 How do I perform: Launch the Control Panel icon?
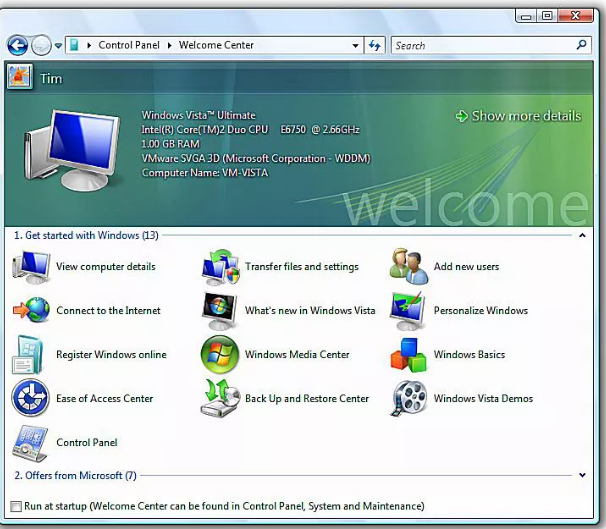coord(30,443)
